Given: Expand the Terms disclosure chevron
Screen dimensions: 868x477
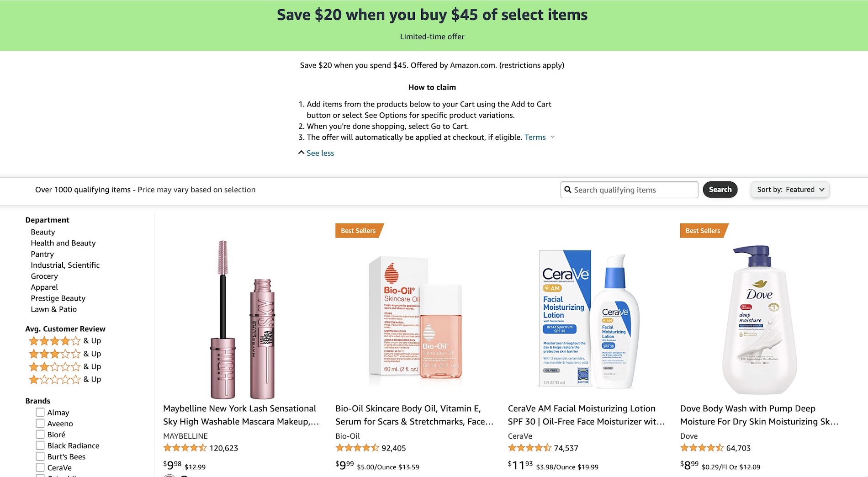Looking at the screenshot, I should pos(553,137).
